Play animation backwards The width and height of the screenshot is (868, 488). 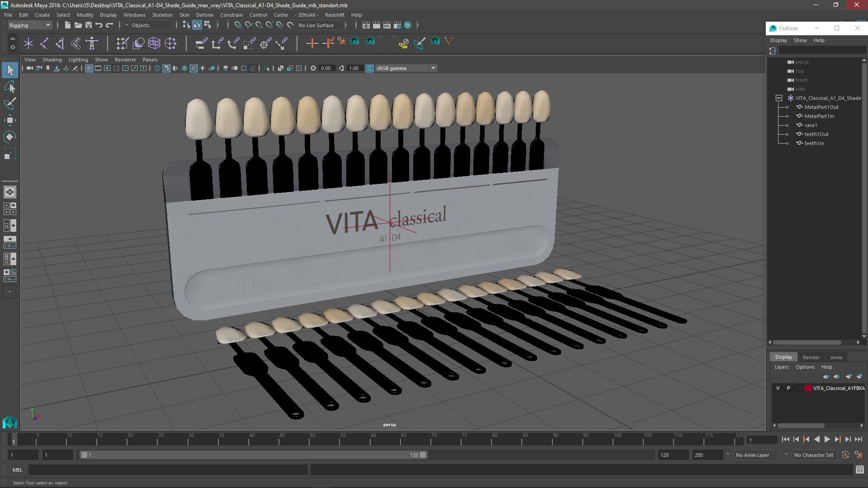(x=816, y=439)
